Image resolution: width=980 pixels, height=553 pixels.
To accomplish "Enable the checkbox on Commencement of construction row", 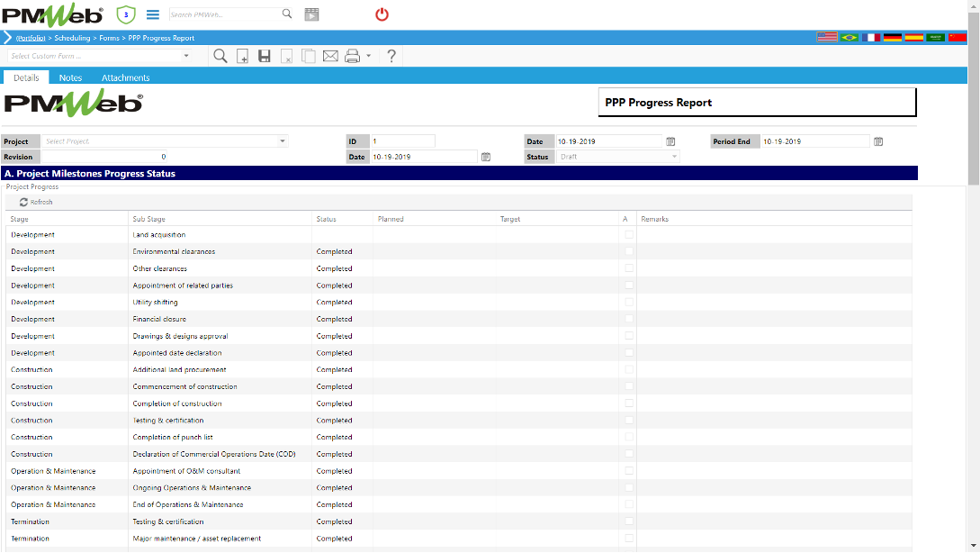I will click(628, 386).
